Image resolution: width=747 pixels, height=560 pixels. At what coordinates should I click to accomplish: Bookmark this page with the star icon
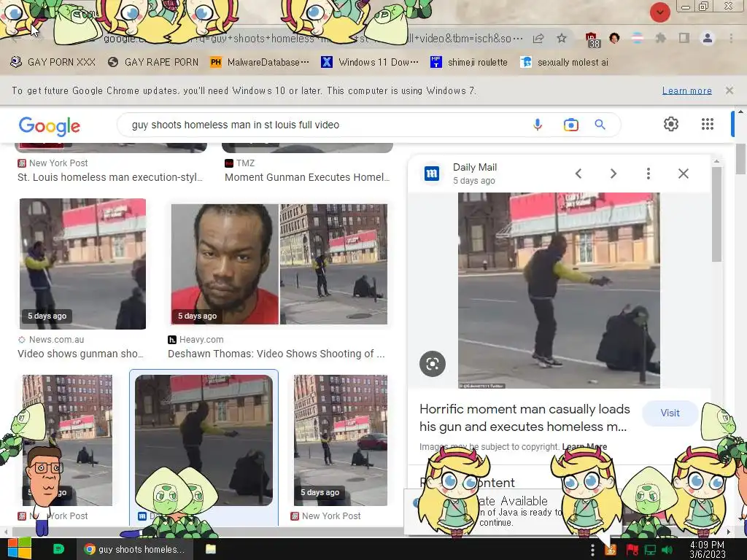[562, 39]
